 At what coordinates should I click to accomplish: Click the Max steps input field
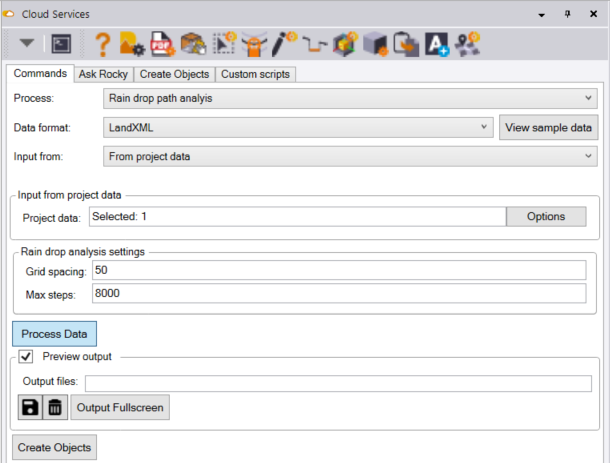point(337,294)
